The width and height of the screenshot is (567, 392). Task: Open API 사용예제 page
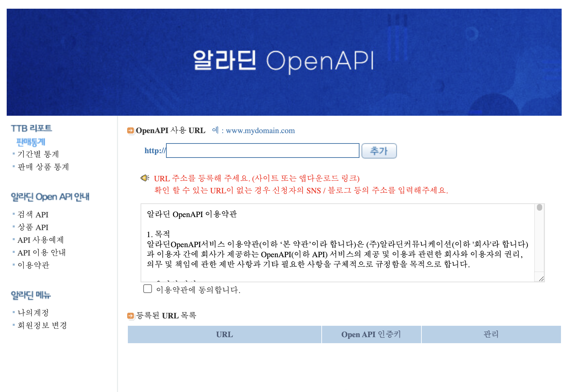[x=40, y=240]
